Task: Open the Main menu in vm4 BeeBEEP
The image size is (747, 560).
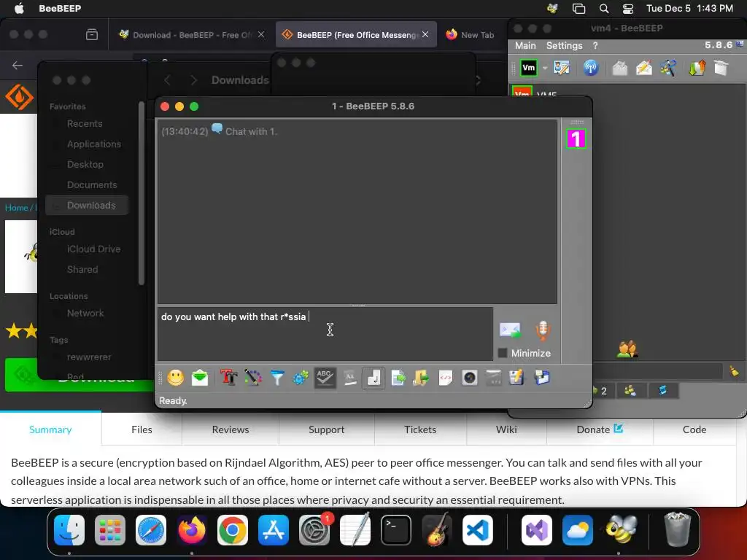Action: 525,46
